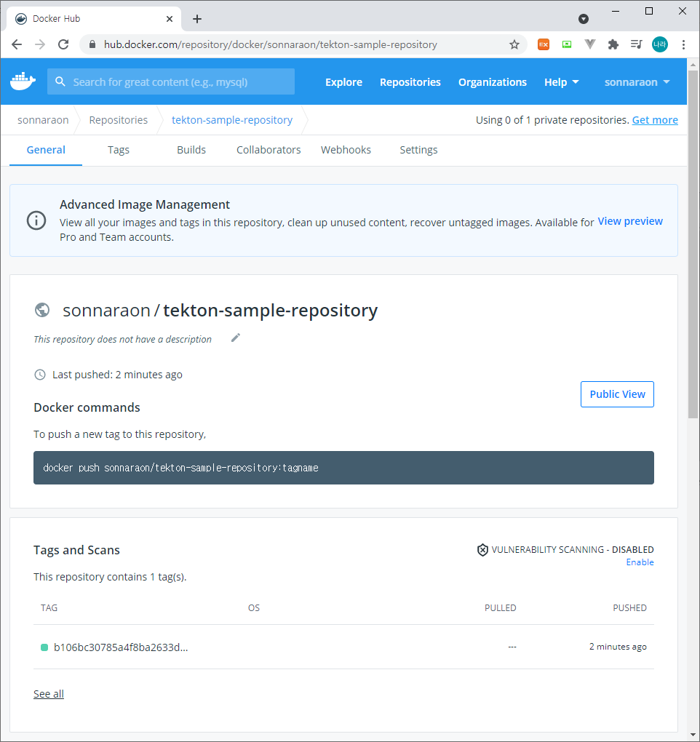This screenshot has height=742, width=700.
Task: Click the PUSHED column header
Action: click(x=629, y=607)
